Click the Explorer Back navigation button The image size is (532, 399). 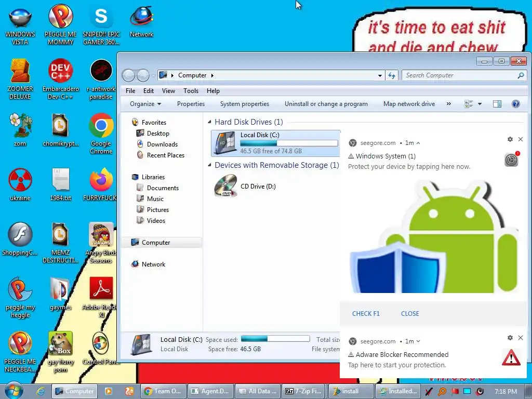click(x=129, y=75)
